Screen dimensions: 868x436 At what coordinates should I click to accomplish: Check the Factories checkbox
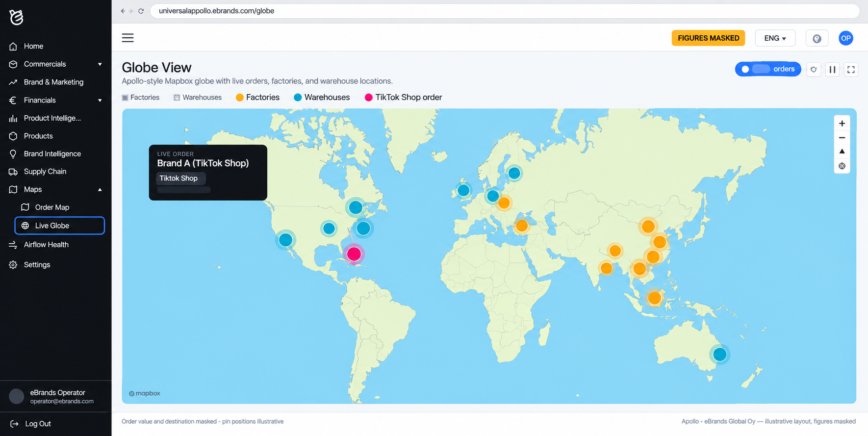[x=125, y=98]
